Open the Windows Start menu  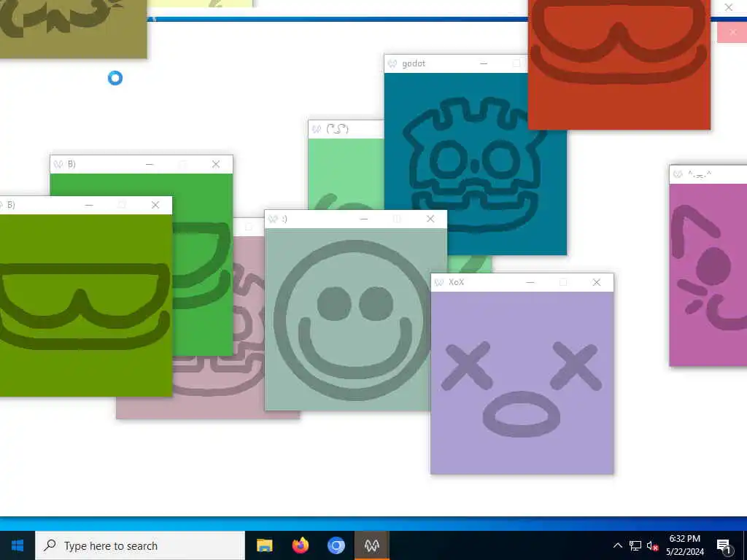coord(18,545)
